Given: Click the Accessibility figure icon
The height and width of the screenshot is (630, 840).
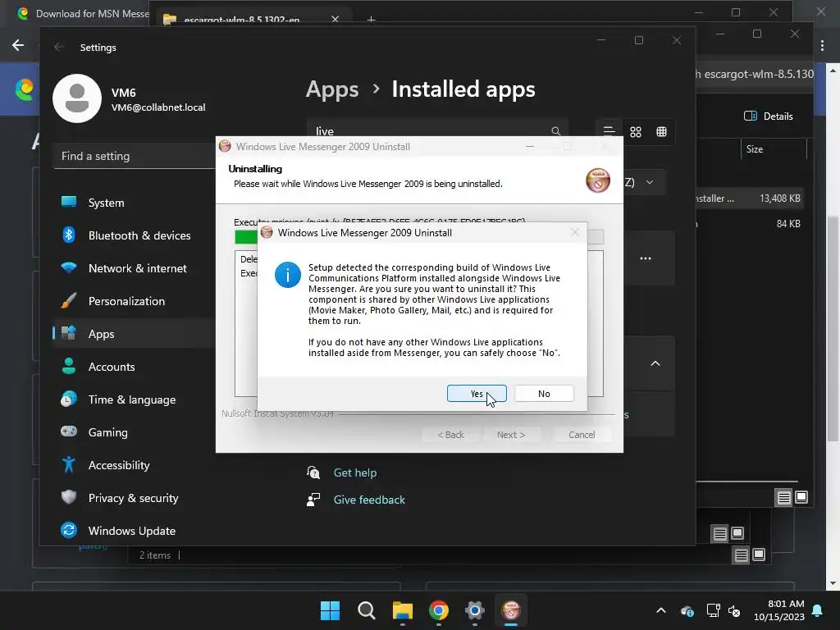Looking at the screenshot, I should pos(69,464).
